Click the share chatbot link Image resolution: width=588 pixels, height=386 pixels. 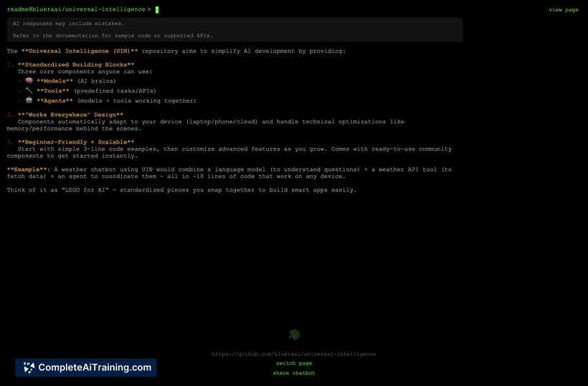pyautogui.click(x=294, y=373)
